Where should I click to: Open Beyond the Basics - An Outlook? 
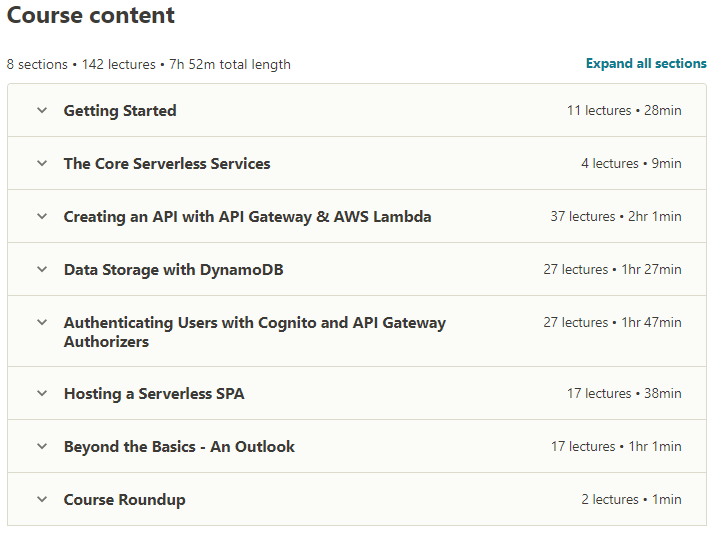tap(179, 447)
